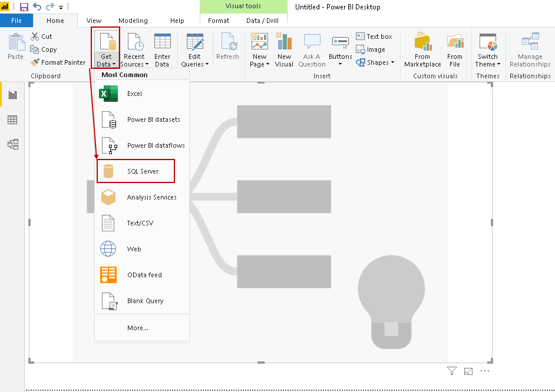Switch to Data view in left sidebar
This screenshot has width=555, height=392.
[x=13, y=120]
